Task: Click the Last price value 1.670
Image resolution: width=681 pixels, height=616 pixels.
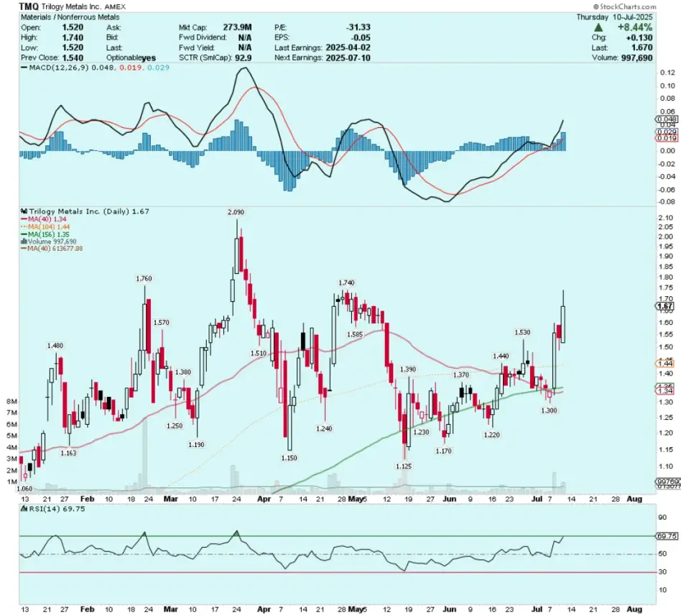Action: [x=641, y=47]
